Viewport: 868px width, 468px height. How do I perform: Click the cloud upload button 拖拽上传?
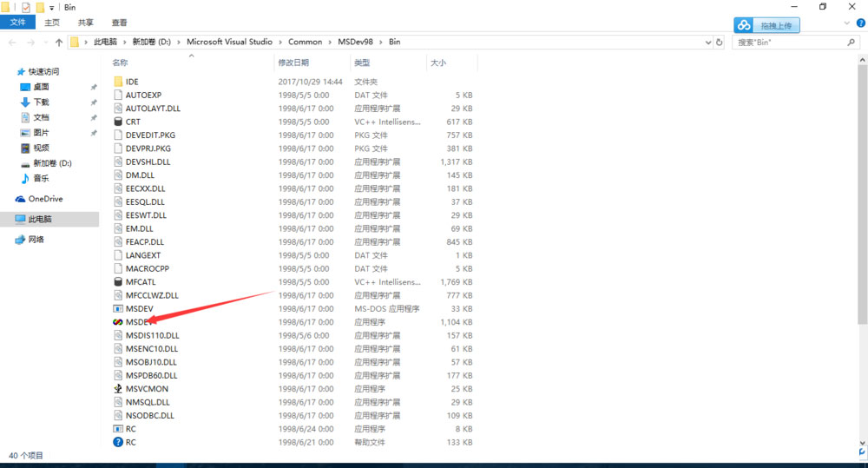(x=766, y=25)
